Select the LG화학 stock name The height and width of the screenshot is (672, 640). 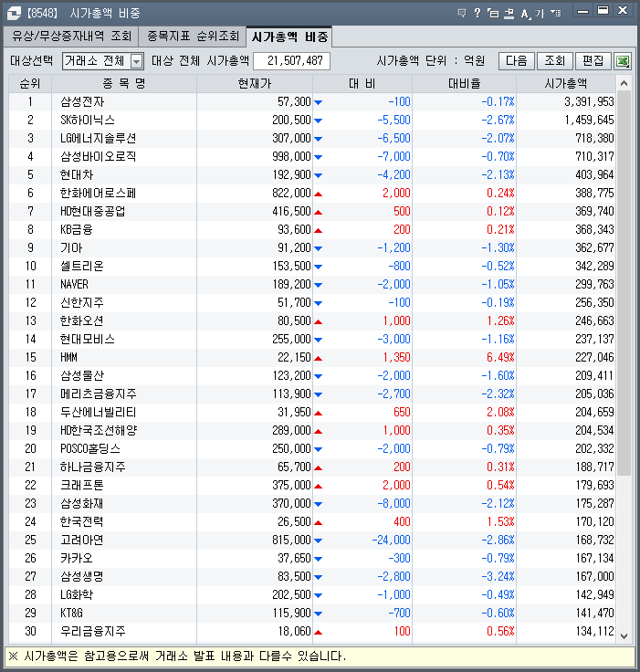pos(77,595)
